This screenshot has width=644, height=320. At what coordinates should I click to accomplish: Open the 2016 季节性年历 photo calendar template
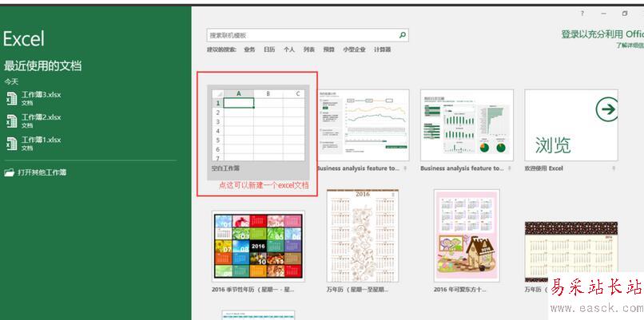(258, 246)
